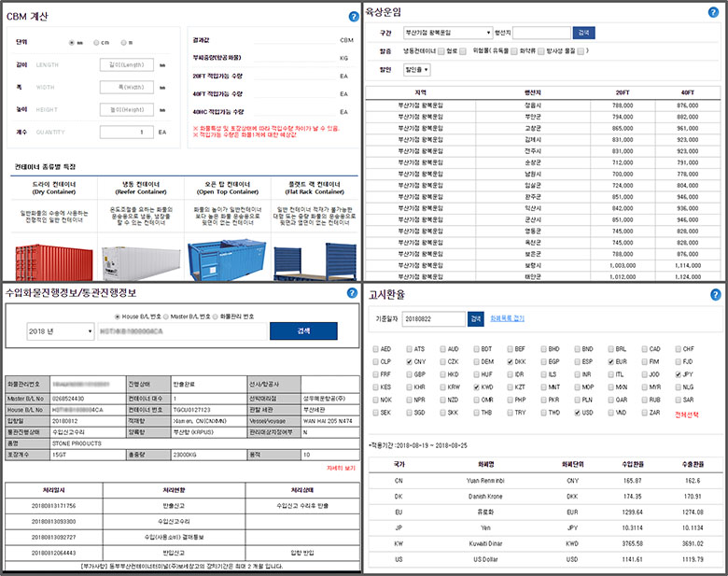The height and width of the screenshot is (576, 728).
Task: Click the B/L number input field
Action: pos(182,331)
